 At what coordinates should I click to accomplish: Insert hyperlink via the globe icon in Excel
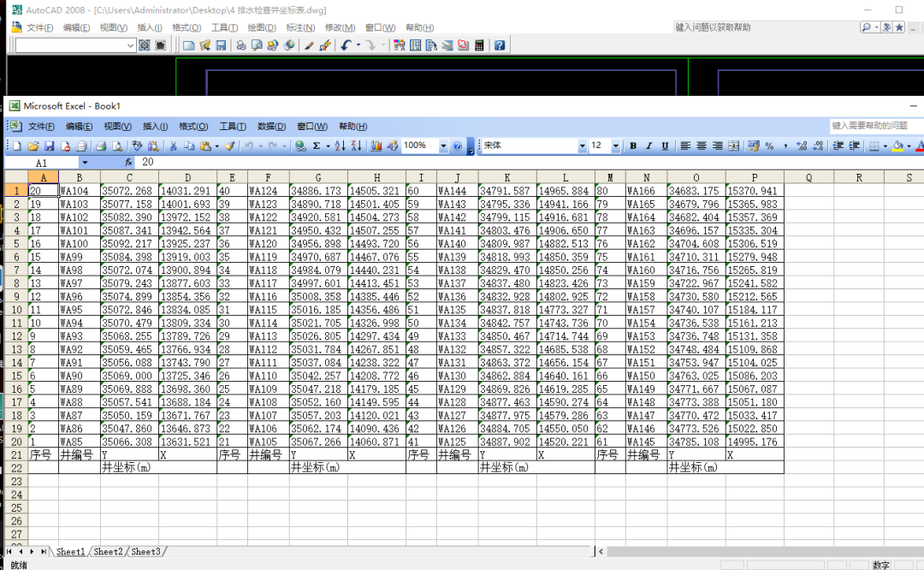(300, 146)
